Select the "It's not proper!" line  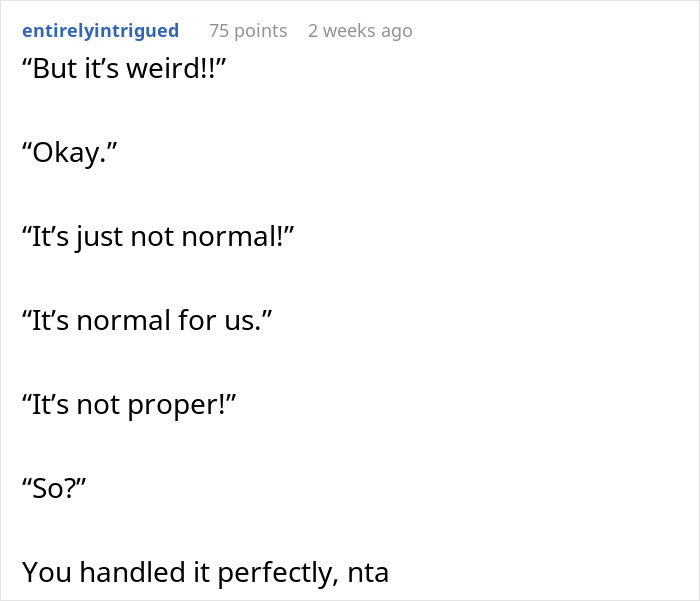coord(129,405)
